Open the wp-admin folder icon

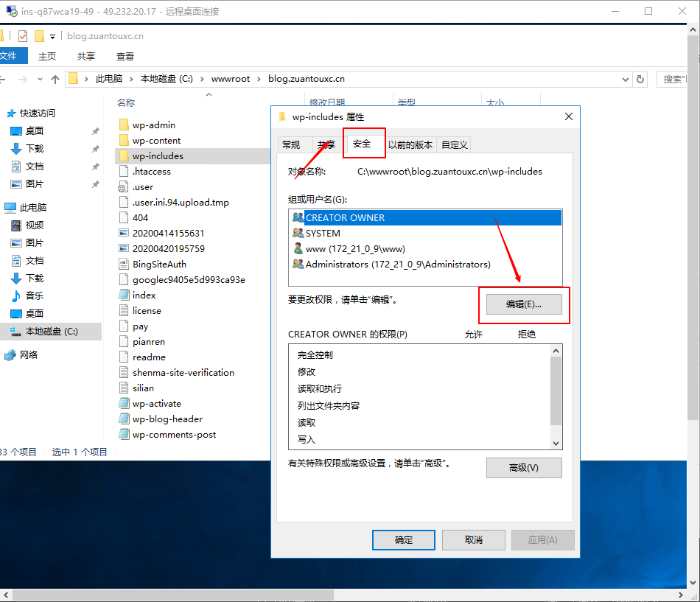pos(124,125)
